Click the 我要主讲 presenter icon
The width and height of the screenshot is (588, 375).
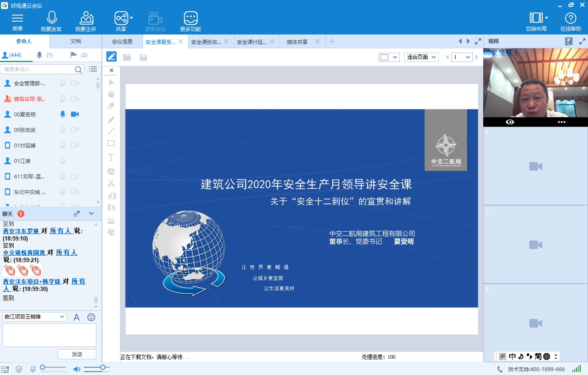coord(86,18)
